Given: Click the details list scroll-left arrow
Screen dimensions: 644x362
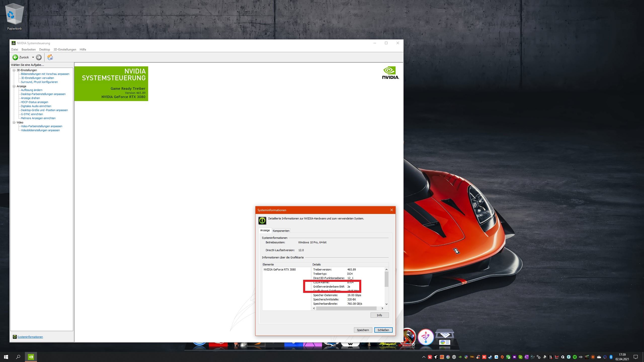Looking at the screenshot, I should [x=314, y=308].
